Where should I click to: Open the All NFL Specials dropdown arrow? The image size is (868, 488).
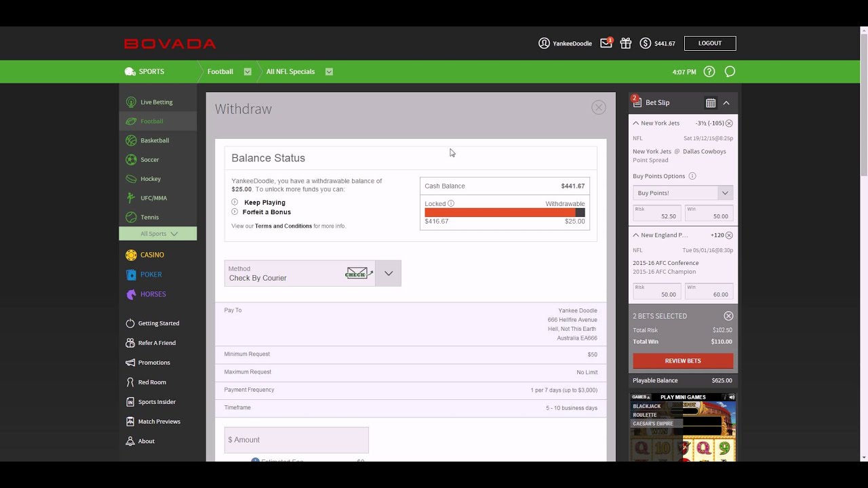[x=329, y=72]
